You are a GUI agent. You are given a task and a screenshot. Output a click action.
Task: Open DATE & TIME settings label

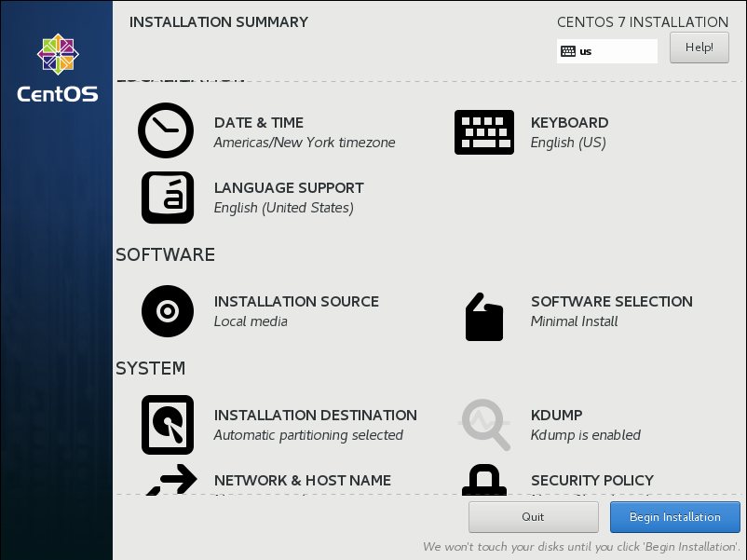[x=259, y=122]
